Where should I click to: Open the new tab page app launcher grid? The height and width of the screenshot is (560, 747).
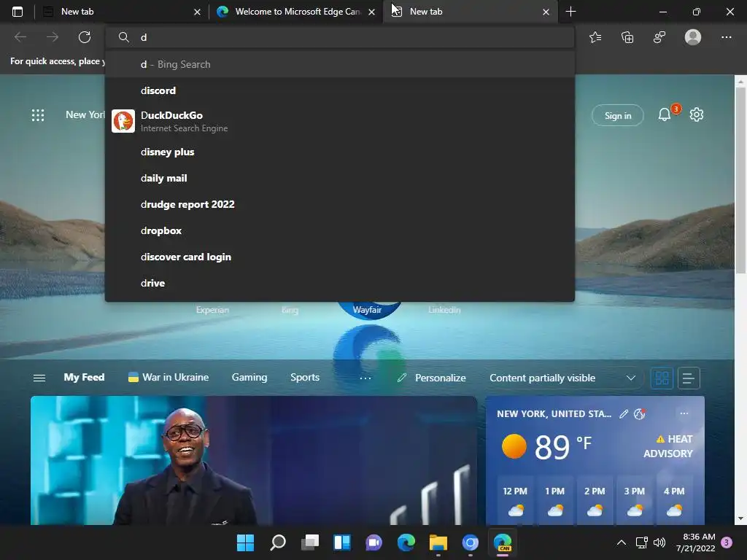(x=38, y=115)
